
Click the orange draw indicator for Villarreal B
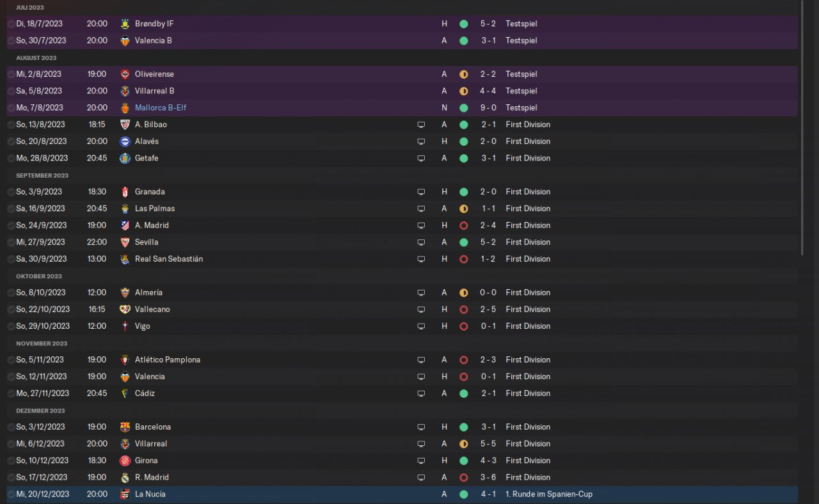[x=463, y=91]
